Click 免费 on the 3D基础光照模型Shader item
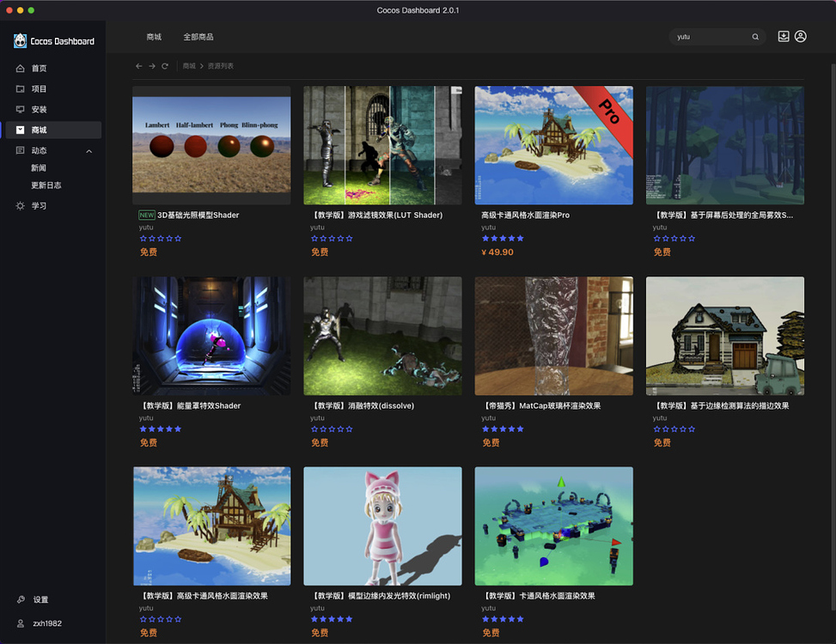The width and height of the screenshot is (836, 644). tap(148, 252)
